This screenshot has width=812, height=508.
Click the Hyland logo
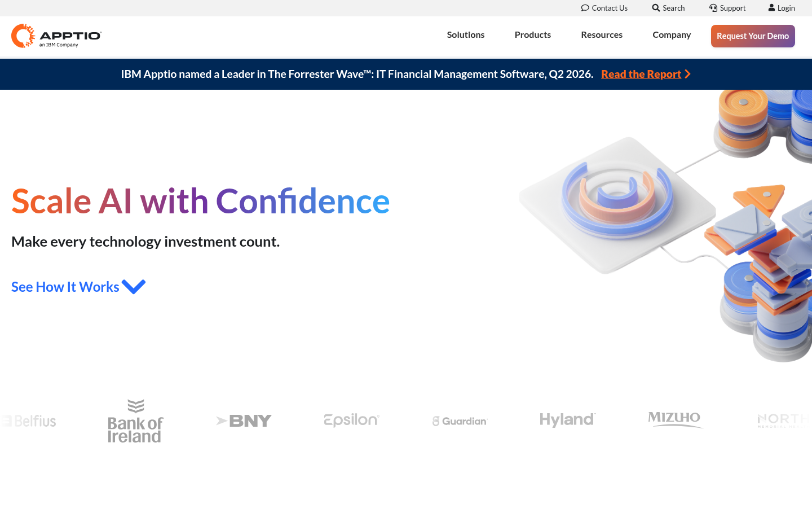[568, 420]
